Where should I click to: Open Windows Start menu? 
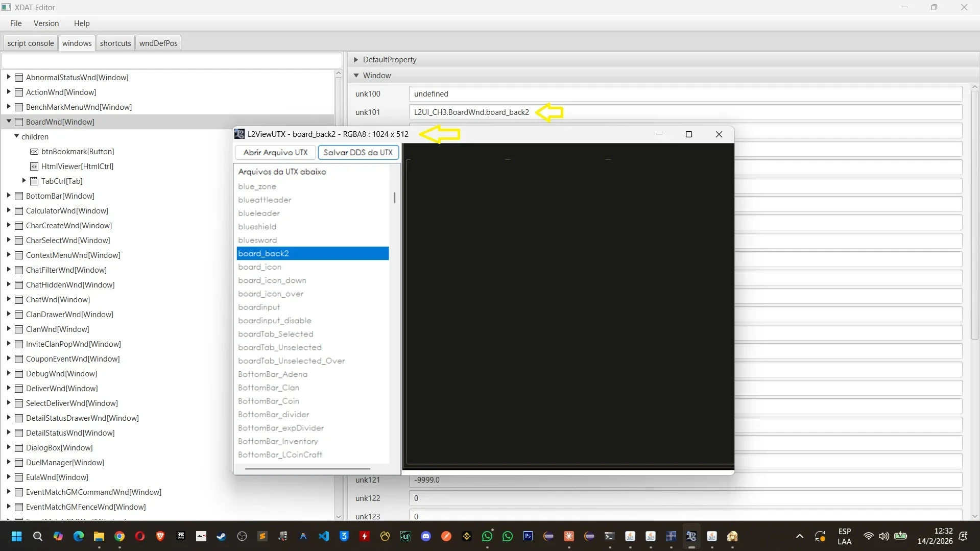point(16,536)
